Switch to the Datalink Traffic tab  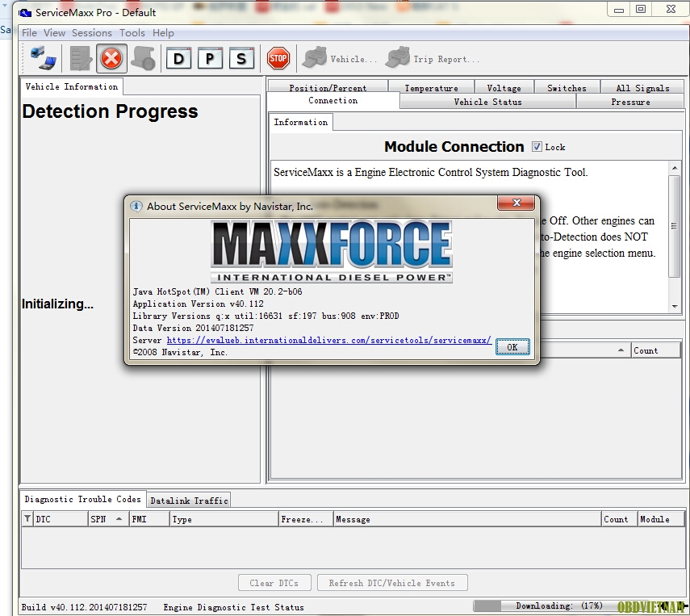(189, 501)
